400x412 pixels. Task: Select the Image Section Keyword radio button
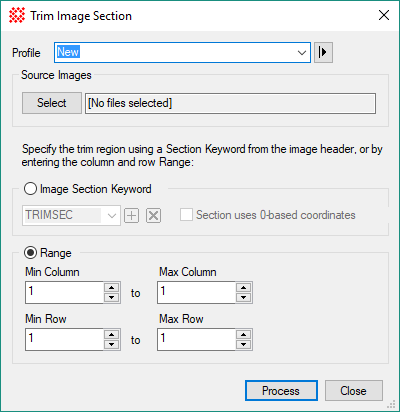pos(30,189)
